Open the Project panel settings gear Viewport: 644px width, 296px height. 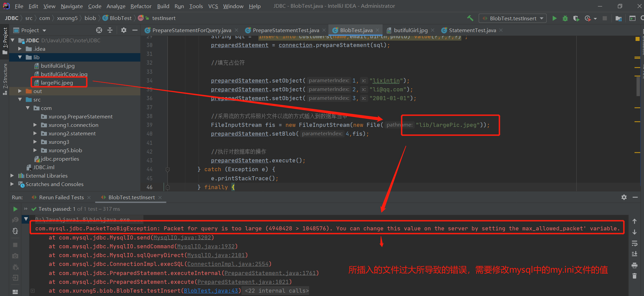pos(124,30)
